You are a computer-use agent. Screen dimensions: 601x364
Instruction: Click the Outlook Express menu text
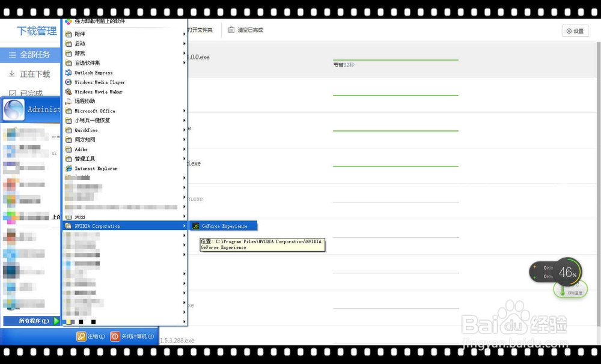tap(94, 73)
